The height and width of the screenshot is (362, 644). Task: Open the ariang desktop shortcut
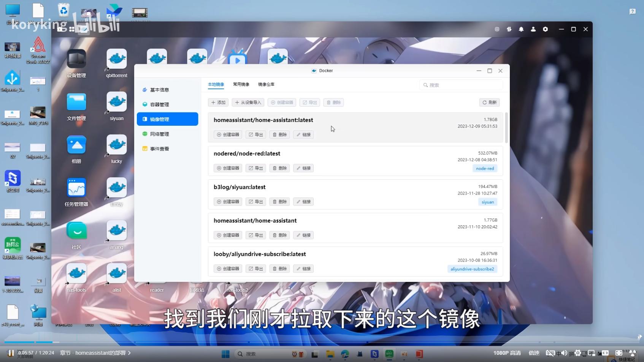pos(117,236)
